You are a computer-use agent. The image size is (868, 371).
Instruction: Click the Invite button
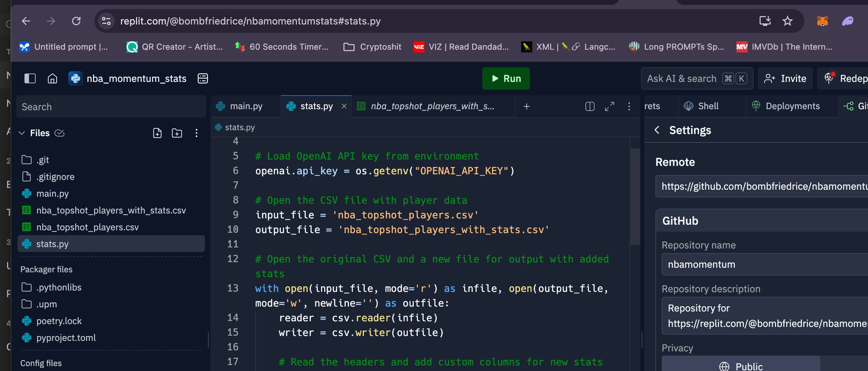(x=785, y=78)
